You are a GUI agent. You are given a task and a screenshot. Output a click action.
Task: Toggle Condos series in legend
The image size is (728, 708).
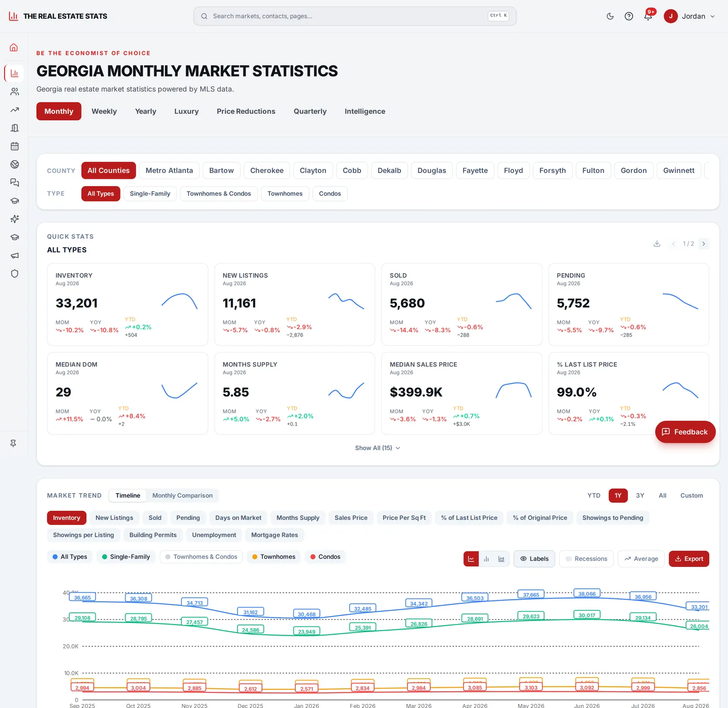click(325, 557)
